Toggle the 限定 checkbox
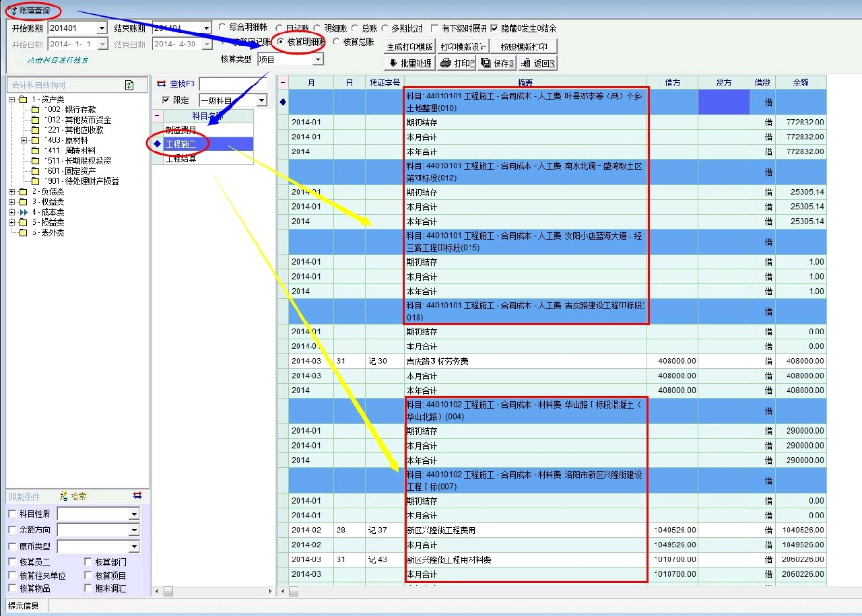 166,100
